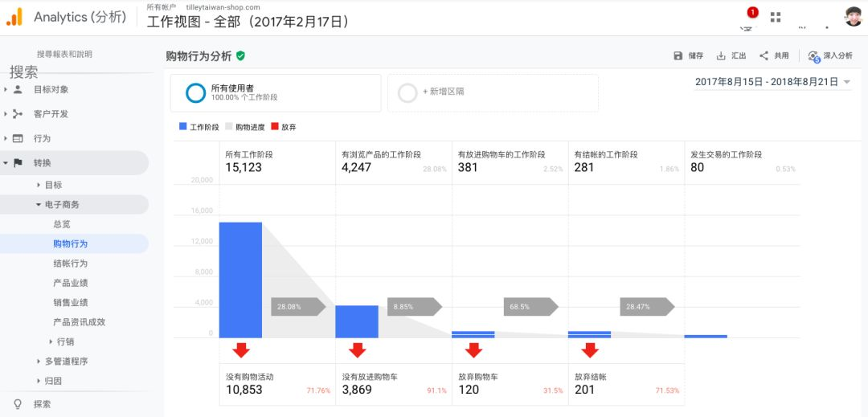
Task: Click the 28.08% gray arrow label
Action: 298,306
